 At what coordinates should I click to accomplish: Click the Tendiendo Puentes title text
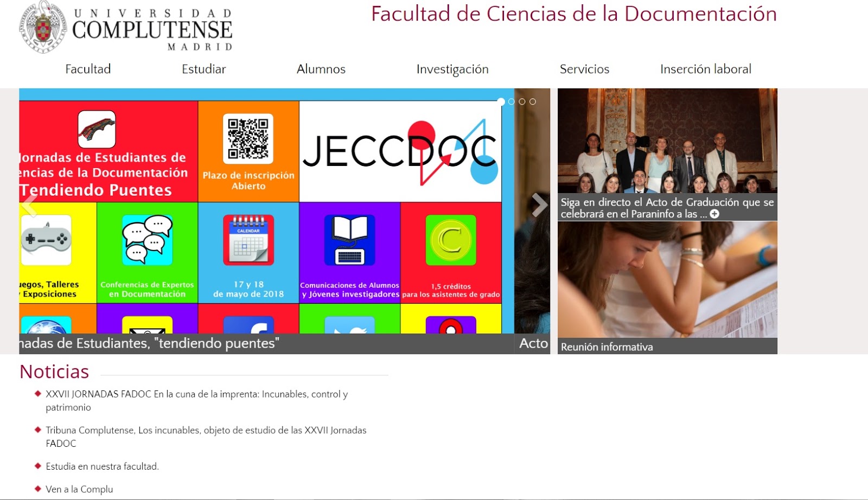point(96,190)
